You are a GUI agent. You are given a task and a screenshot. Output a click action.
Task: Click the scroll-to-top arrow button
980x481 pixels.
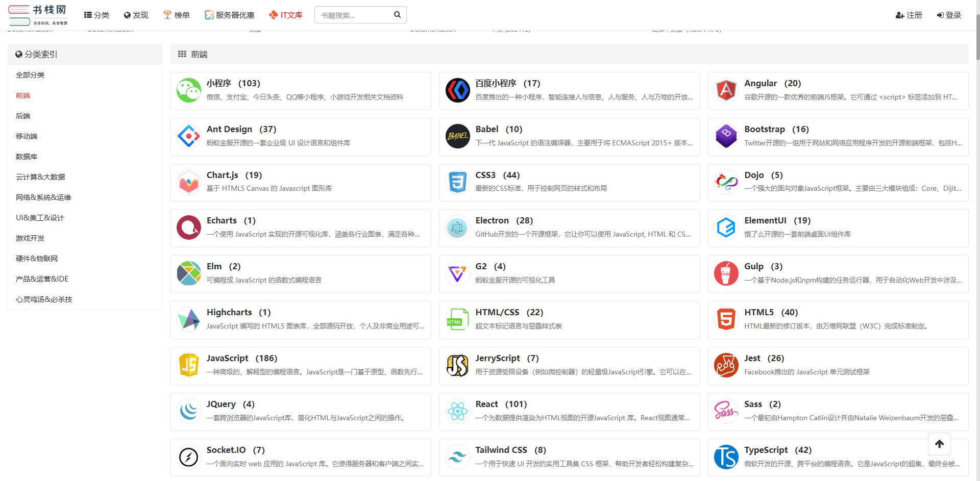click(939, 444)
